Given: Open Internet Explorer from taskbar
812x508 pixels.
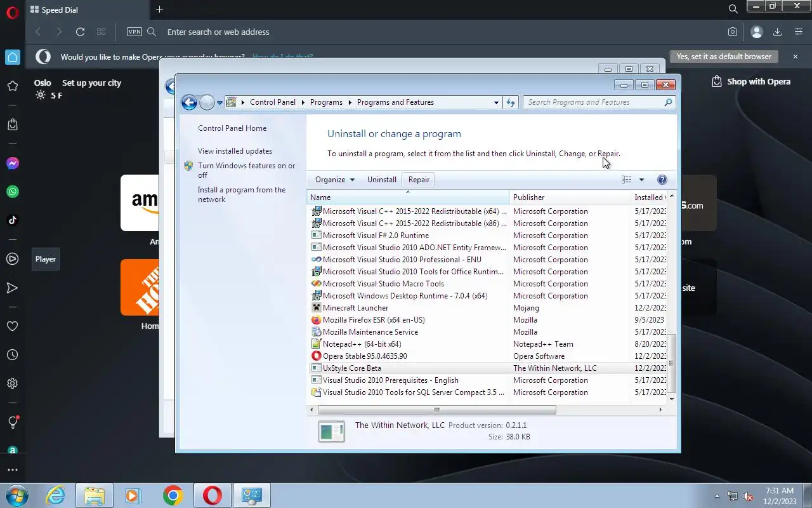Looking at the screenshot, I should [x=56, y=495].
